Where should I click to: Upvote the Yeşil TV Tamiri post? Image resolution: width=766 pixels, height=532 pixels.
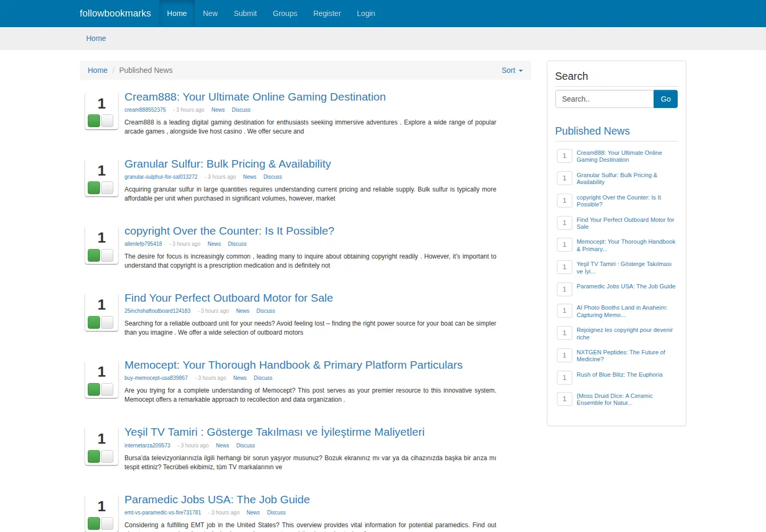click(94, 456)
